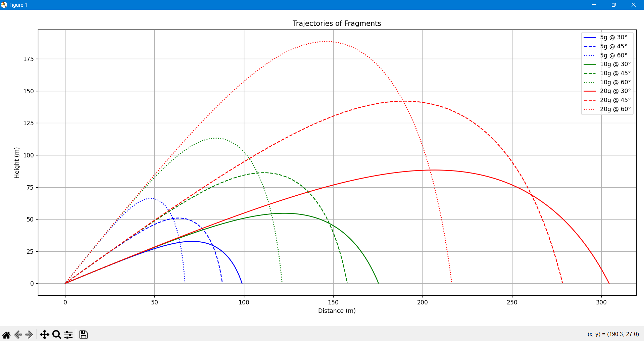
Task: Select the 10g @ 60° legend entry
Action: coord(614,82)
